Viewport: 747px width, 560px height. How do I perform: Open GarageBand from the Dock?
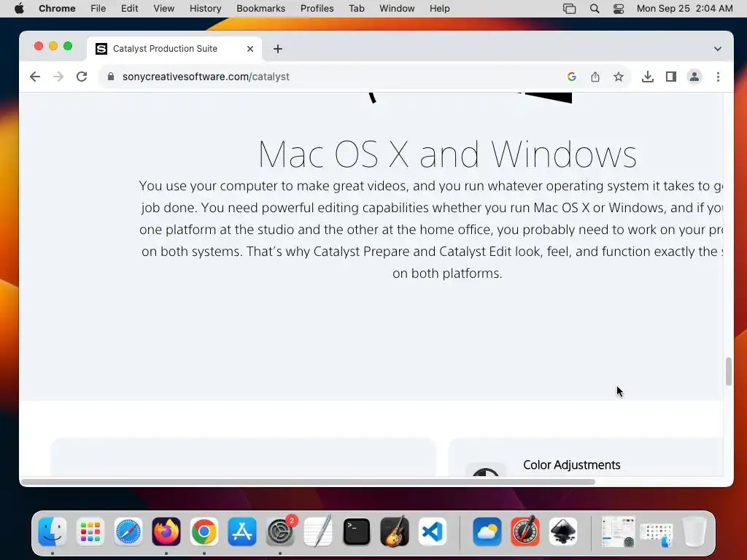pos(395,532)
